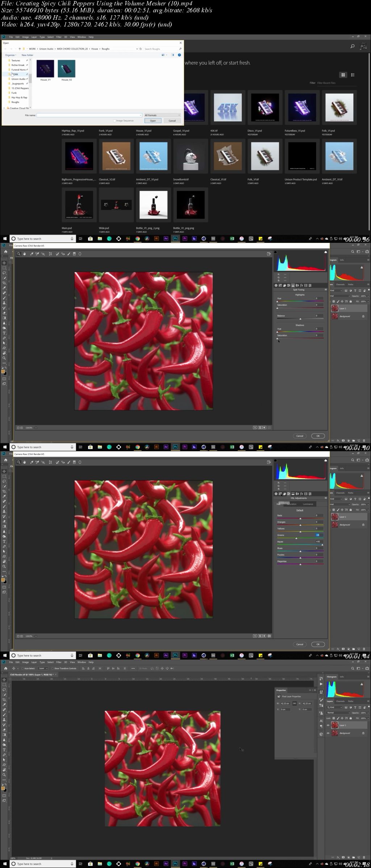Select Radial Filter in Split Toning Camera Raw toolbar
This screenshot has width=371, height=868.
click(80, 254)
